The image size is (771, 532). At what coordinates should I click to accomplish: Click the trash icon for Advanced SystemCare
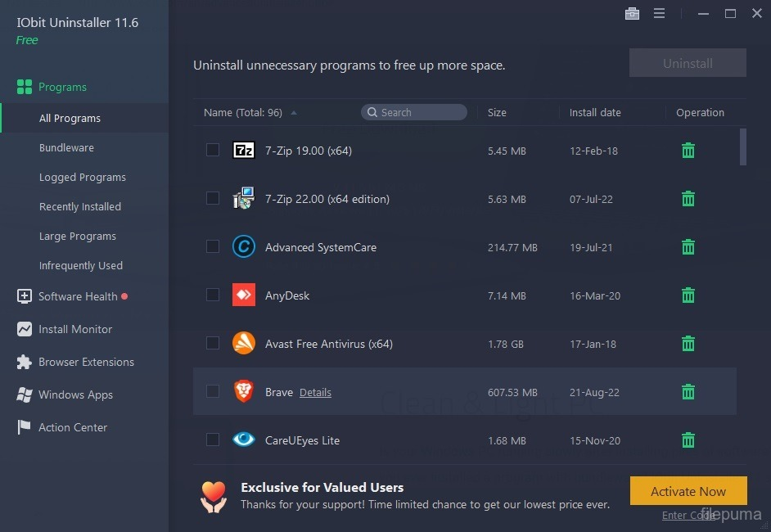tap(688, 247)
